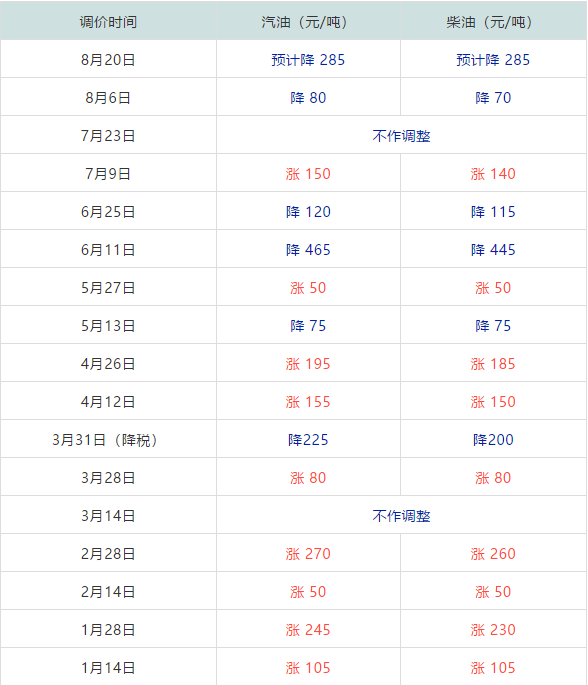
Task: Click the 涨 140 diesel cell
Action: (x=493, y=174)
